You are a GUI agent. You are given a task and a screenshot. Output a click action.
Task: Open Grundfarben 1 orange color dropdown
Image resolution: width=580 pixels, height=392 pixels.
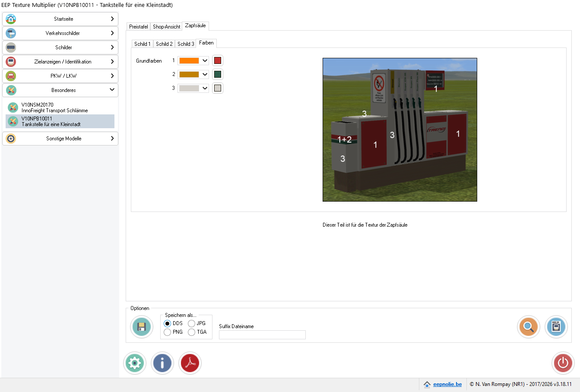point(193,61)
